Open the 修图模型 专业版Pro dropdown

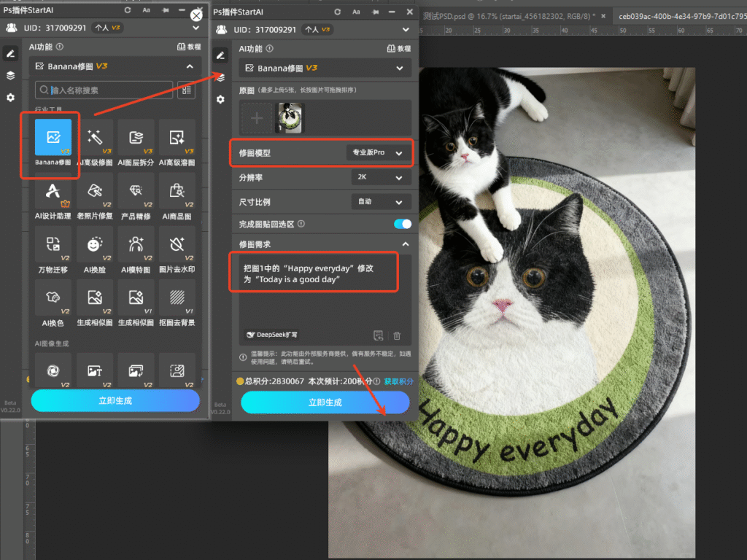click(x=378, y=153)
